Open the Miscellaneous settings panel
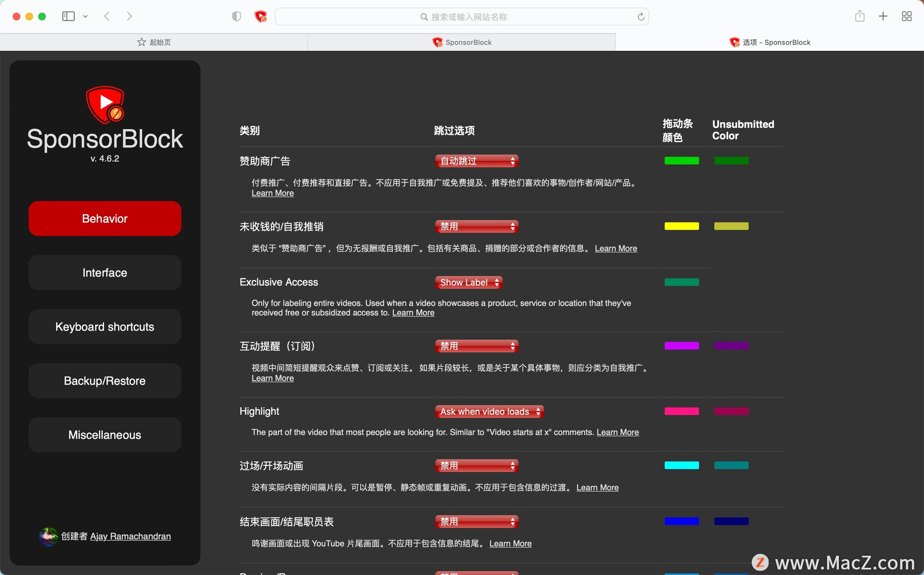This screenshot has height=575, width=924. coord(104,435)
